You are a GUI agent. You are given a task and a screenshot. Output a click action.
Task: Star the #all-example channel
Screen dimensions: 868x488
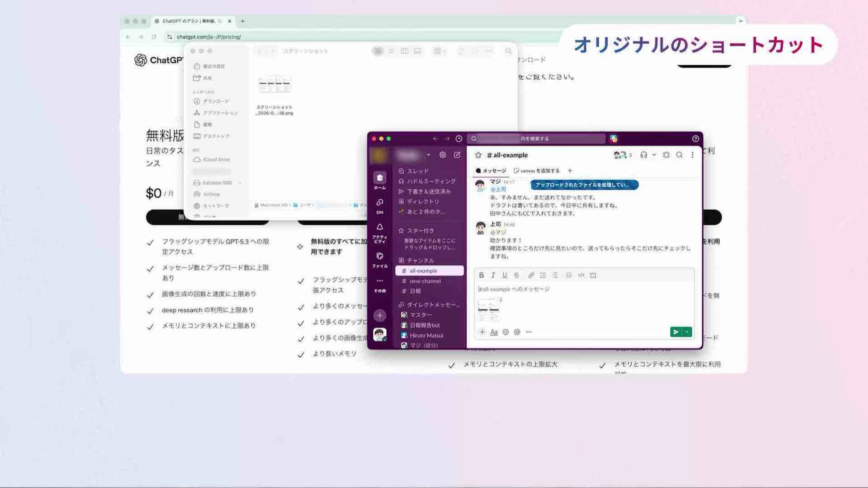pos(478,155)
